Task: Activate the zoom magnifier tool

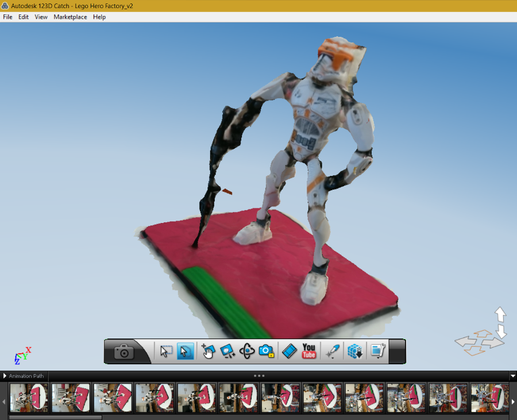Action: (x=227, y=351)
